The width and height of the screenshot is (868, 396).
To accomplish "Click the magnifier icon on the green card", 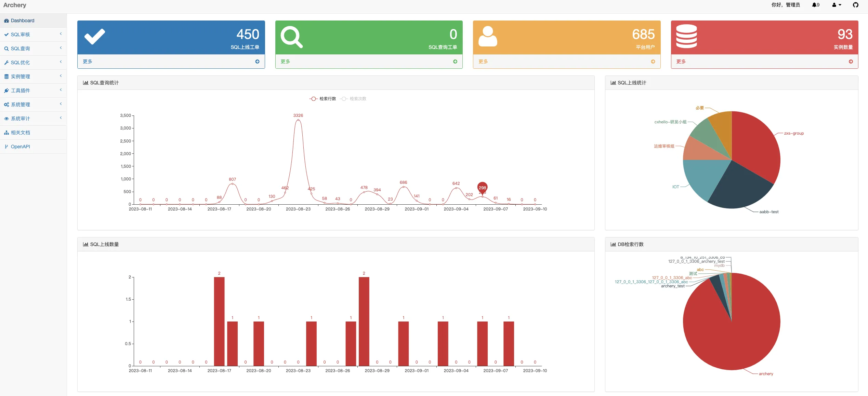I will tap(291, 37).
